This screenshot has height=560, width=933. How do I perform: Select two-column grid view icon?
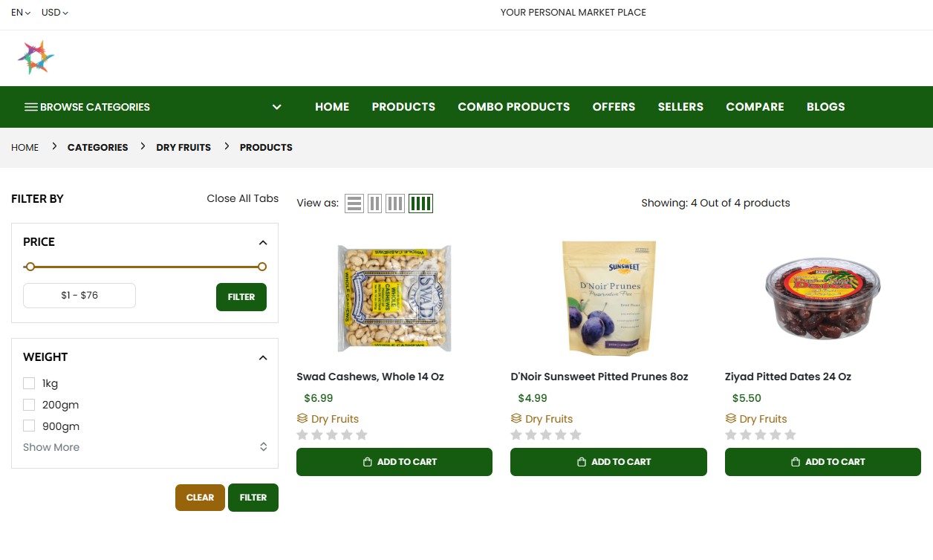(x=375, y=204)
